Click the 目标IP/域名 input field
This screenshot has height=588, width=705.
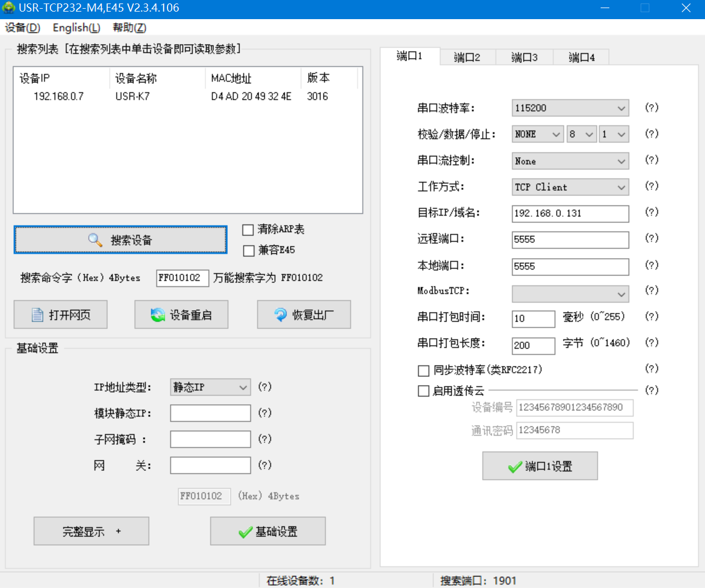coord(570,213)
